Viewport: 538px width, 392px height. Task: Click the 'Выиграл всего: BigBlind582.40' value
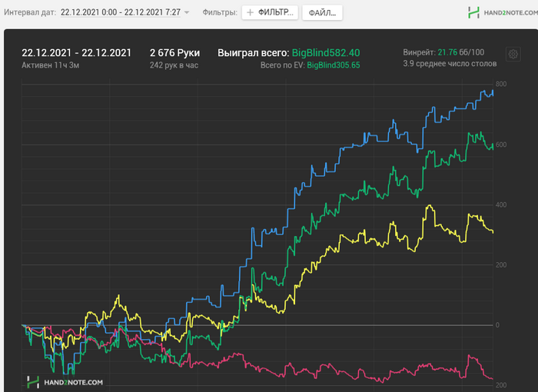[x=288, y=53]
